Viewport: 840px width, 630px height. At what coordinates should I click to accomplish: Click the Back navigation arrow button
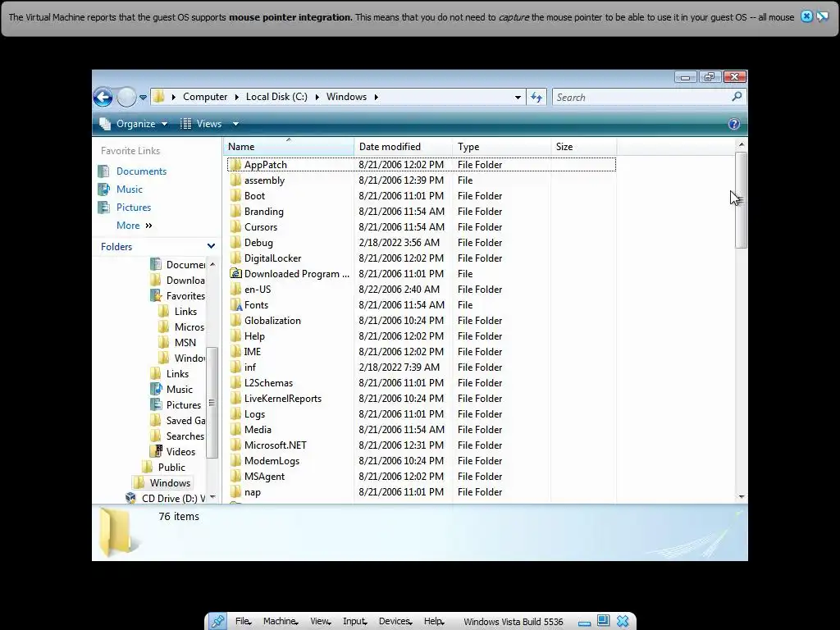[x=103, y=98]
